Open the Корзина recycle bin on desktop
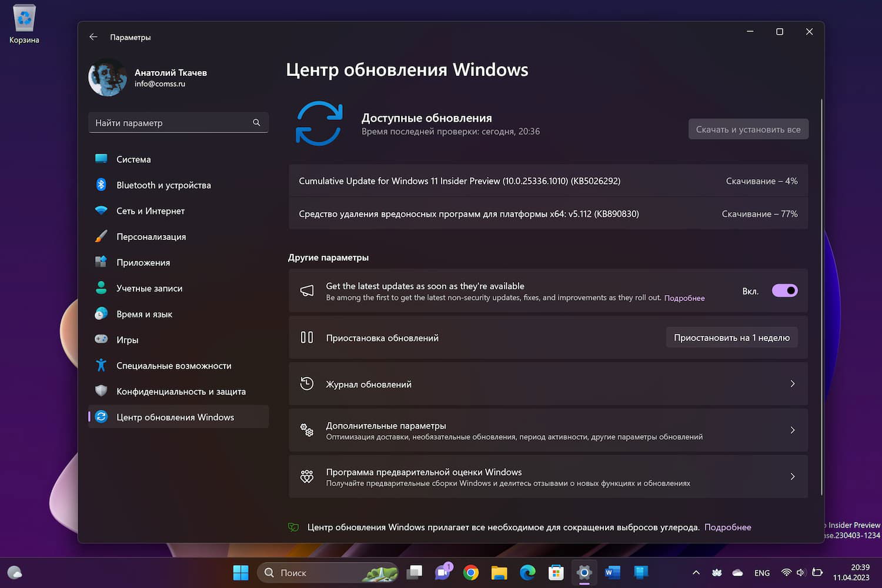Viewport: 882px width, 588px height. (24, 25)
